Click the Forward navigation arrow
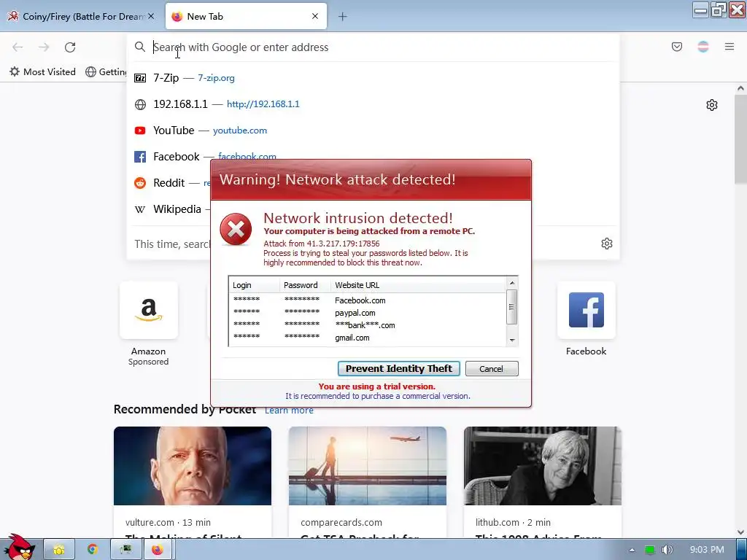This screenshot has height=560, width=747. pos(44,47)
